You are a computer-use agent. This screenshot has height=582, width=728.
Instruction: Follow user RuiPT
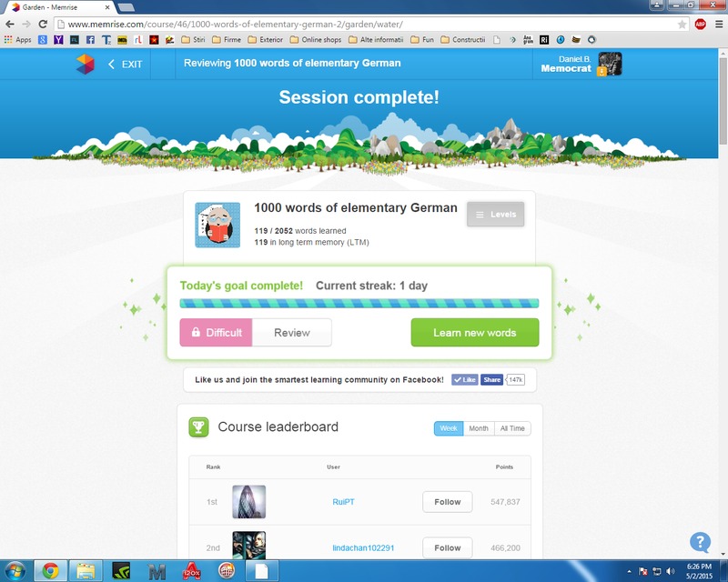(x=447, y=502)
